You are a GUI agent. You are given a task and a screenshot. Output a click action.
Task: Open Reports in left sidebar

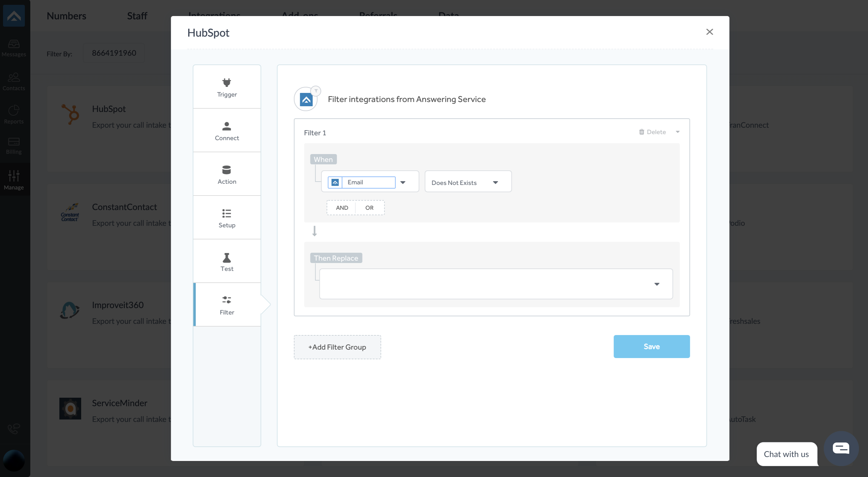coord(14,115)
